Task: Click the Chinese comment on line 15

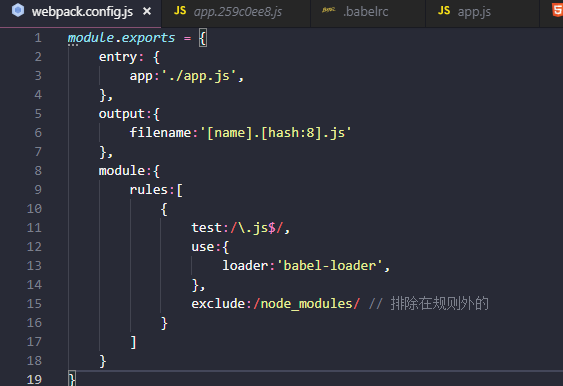Action: click(429, 303)
